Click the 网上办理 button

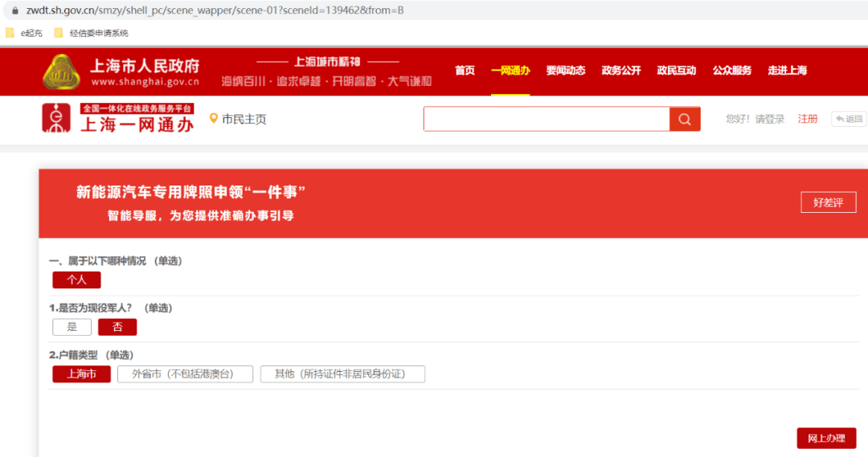[x=826, y=439]
